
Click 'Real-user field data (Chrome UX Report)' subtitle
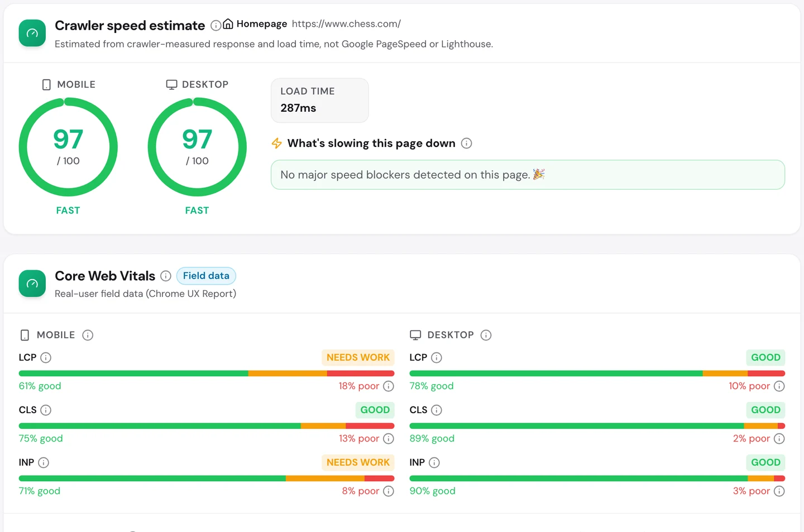(145, 294)
